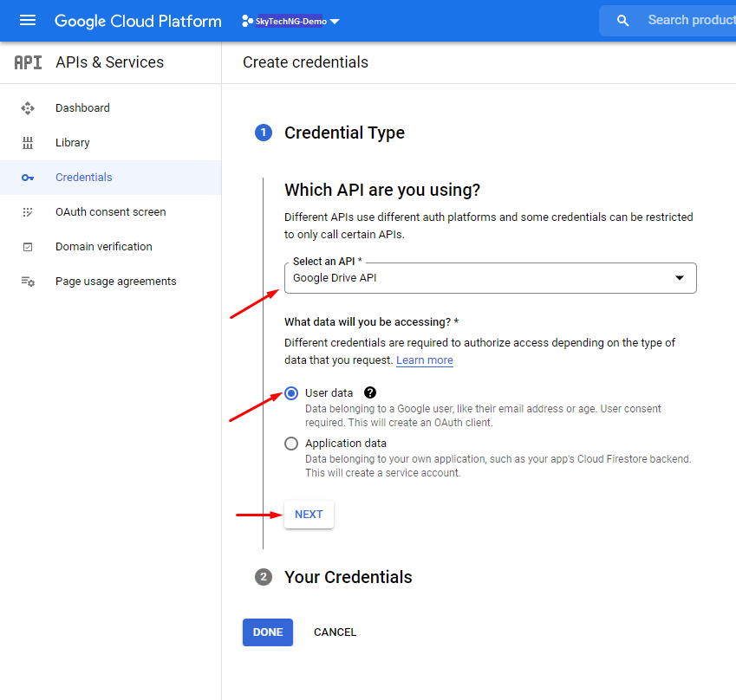Open the Select an API dropdown
Image resolution: width=736 pixels, height=700 pixels.
490,278
